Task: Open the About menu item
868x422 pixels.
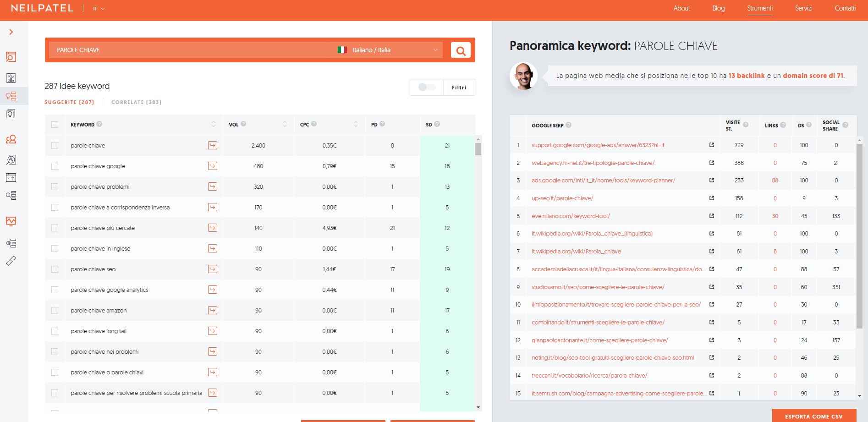Action: coord(681,8)
